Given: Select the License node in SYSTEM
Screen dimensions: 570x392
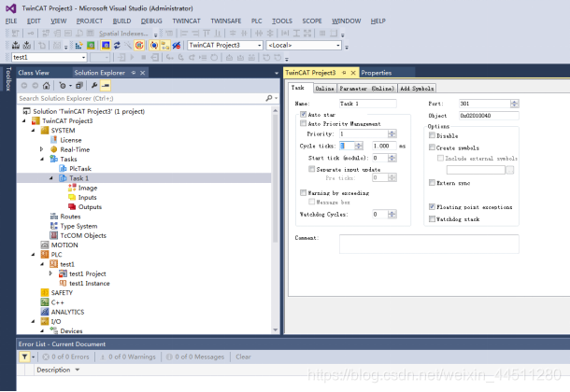Looking at the screenshot, I should [70, 140].
